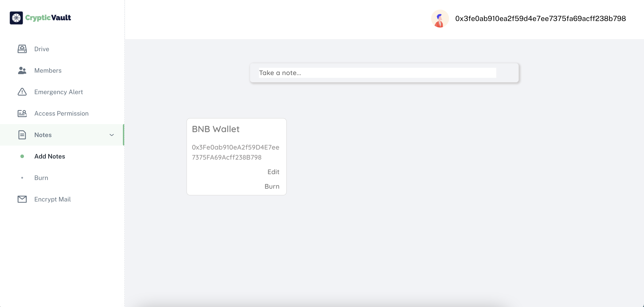This screenshot has width=644, height=307.
Task: Click the Drive icon in sidebar
Action: 22,49
